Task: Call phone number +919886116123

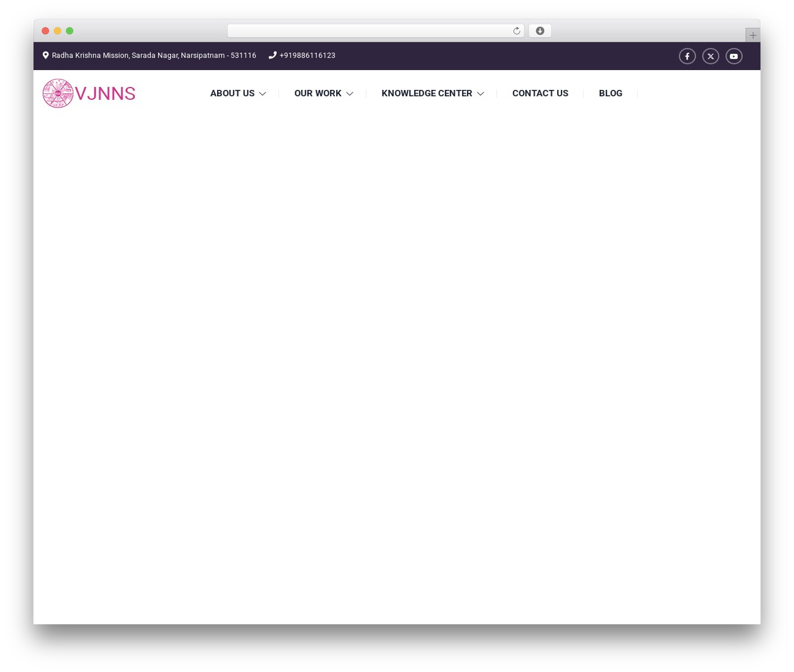Action: [x=307, y=55]
